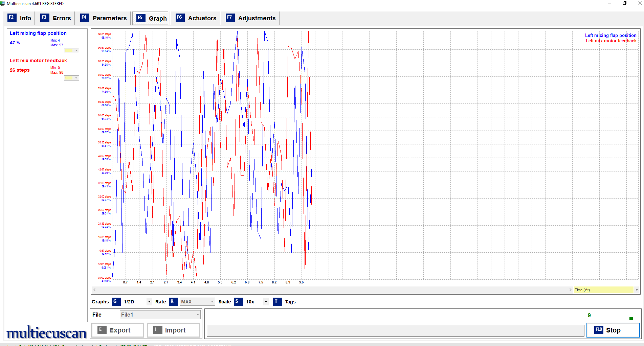Click the Import button

(173, 330)
